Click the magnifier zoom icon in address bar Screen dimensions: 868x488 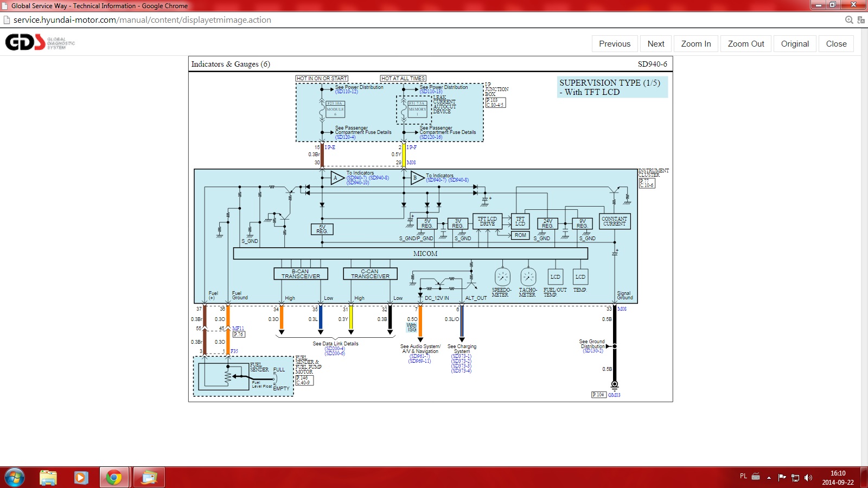pos(849,20)
